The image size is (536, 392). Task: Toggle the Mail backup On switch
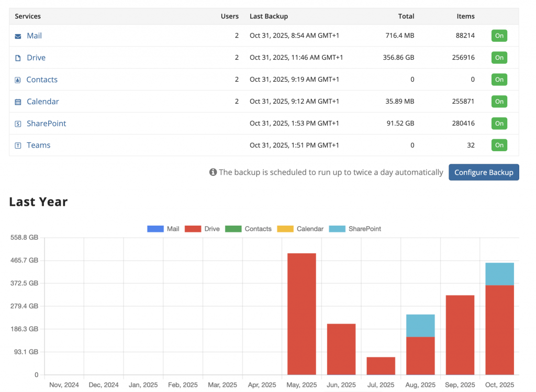pyautogui.click(x=499, y=36)
